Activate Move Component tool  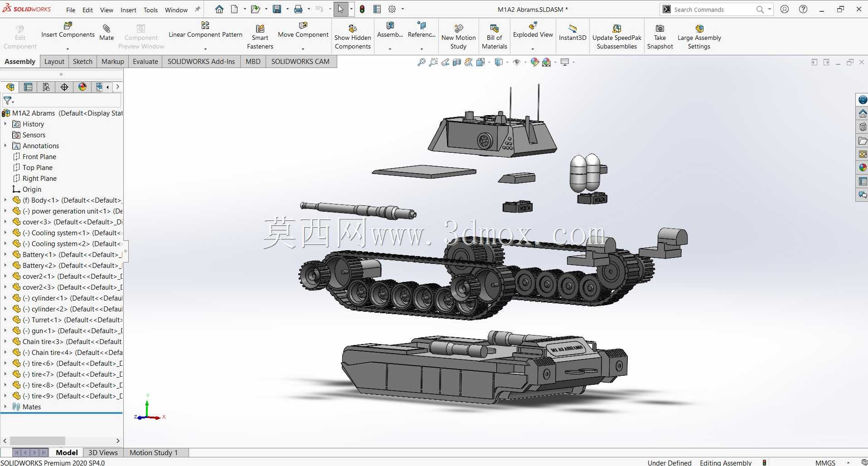tap(303, 30)
